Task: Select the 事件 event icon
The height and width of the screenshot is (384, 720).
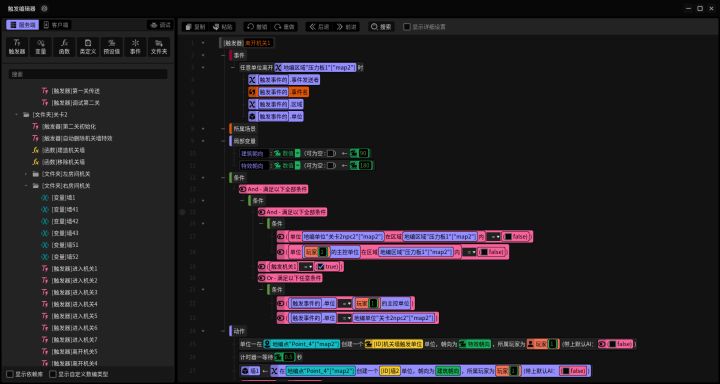Action: point(135,47)
